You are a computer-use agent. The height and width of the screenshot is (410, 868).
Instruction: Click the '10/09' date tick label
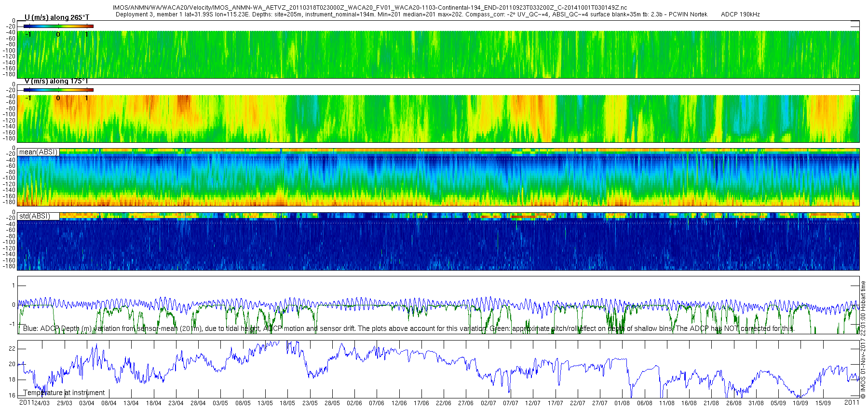point(800,403)
